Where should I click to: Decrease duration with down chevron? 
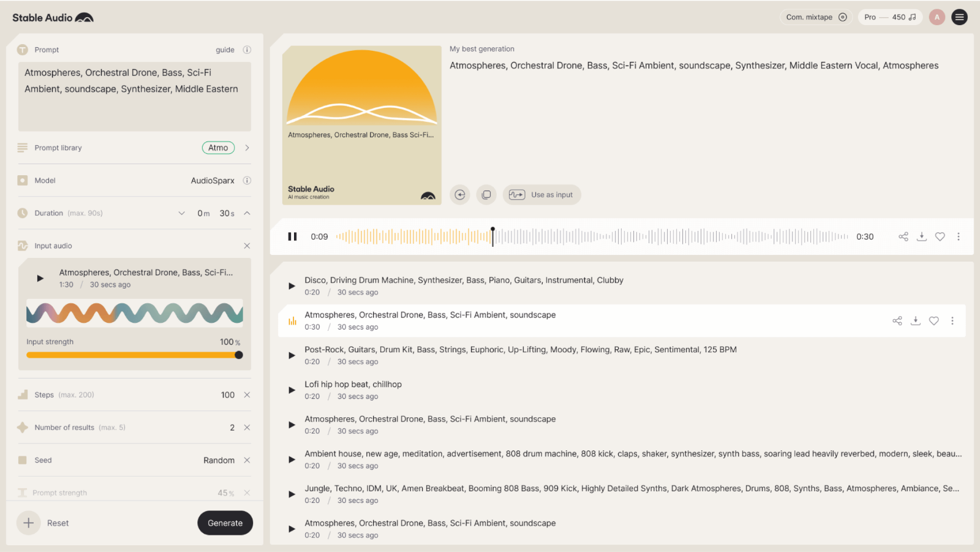coord(181,213)
